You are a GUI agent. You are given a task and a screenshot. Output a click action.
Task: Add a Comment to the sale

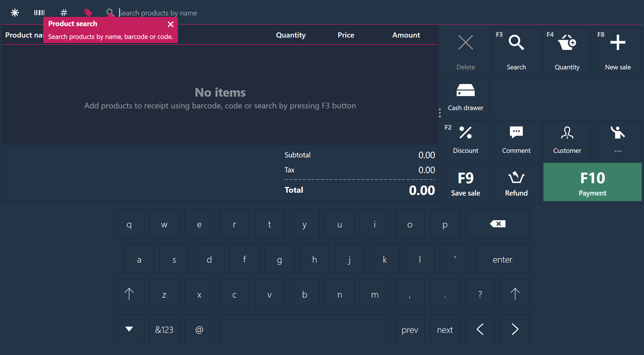tap(516, 140)
